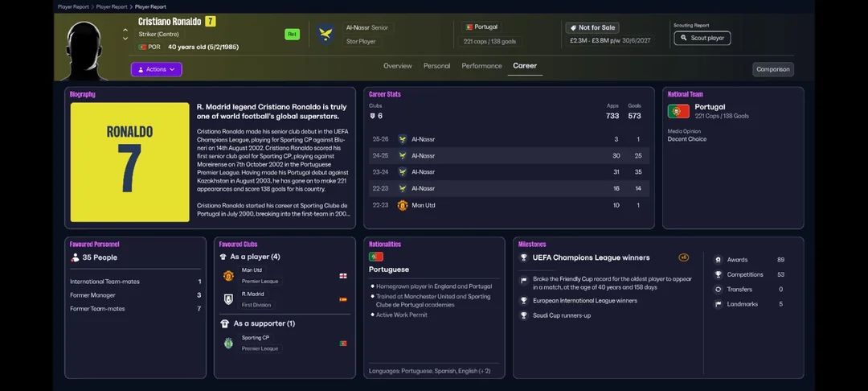
Task: Open International Team-mates row
Action: (x=136, y=282)
